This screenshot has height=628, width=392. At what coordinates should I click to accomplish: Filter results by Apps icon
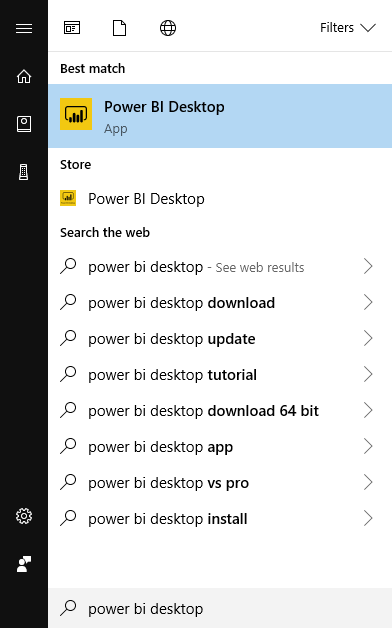pyautogui.click(x=72, y=28)
